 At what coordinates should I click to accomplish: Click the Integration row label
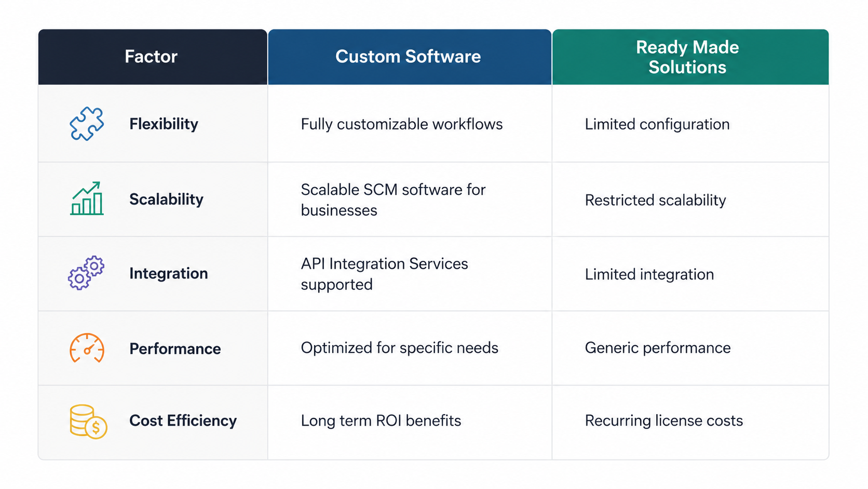[168, 273]
